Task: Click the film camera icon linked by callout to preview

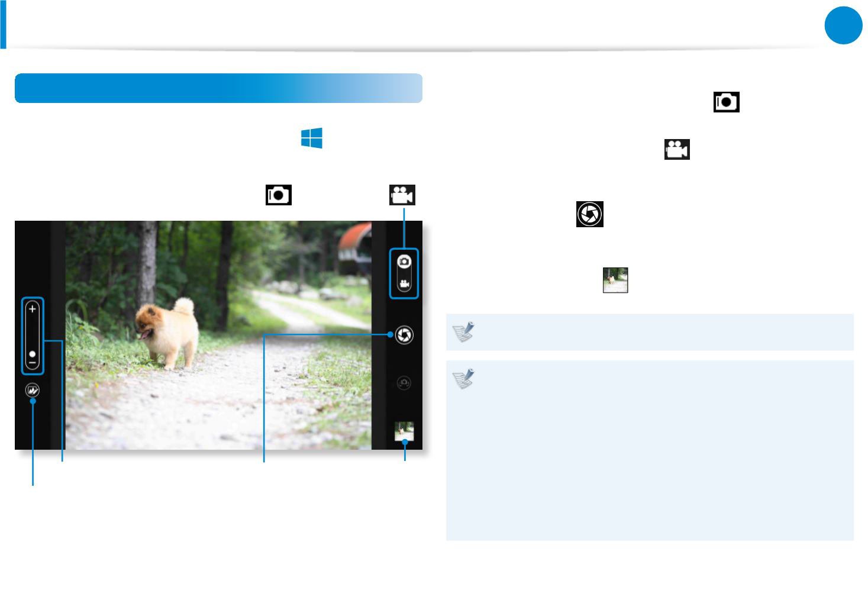Action: (x=402, y=195)
